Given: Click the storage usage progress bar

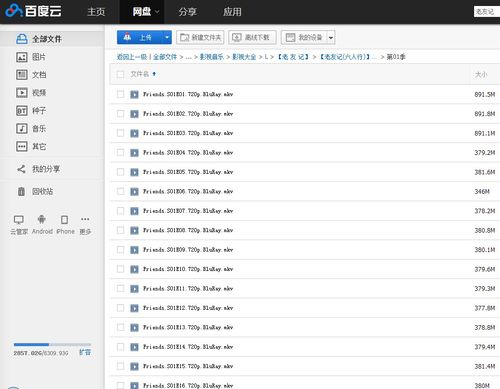Looking at the screenshot, I should pyautogui.click(x=52, y=344).
